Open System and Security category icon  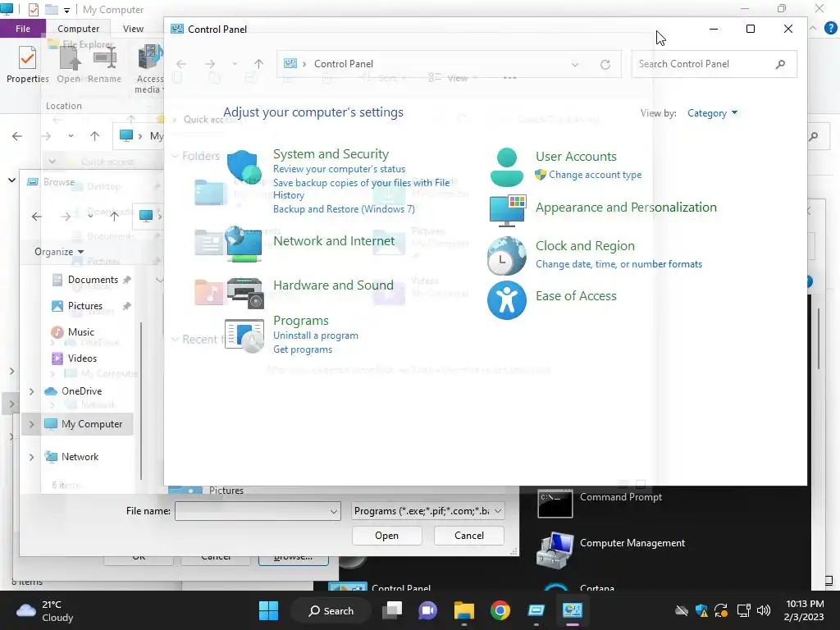click(244, 167)
